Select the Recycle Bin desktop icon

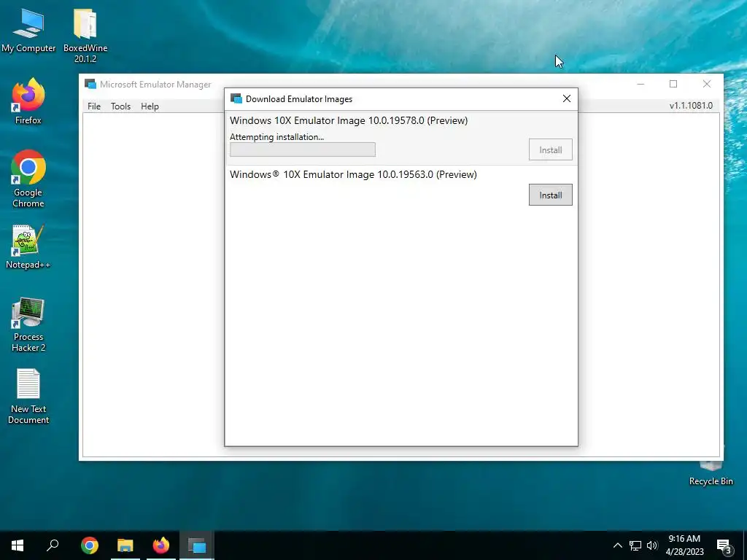point(711,472)
